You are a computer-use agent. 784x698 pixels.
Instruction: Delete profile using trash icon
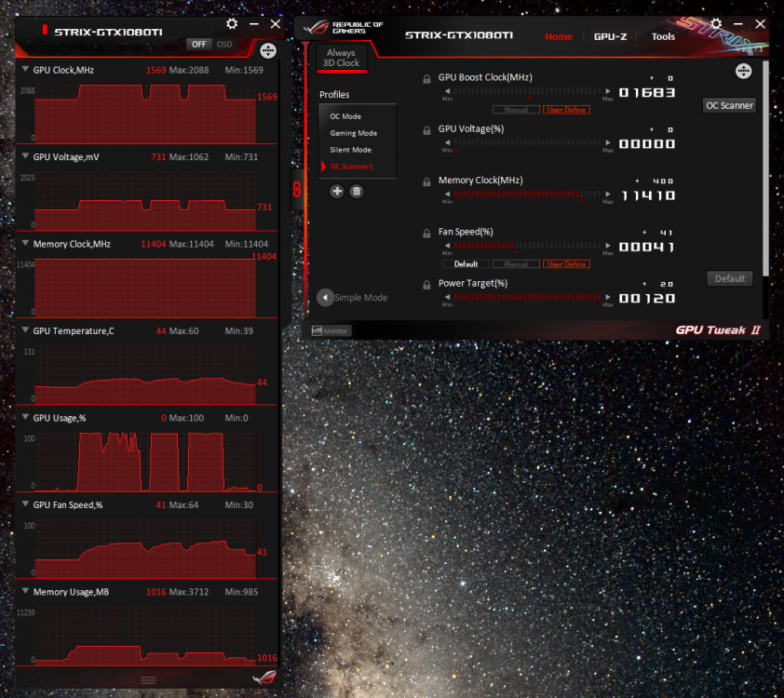[x=357, y=191]
